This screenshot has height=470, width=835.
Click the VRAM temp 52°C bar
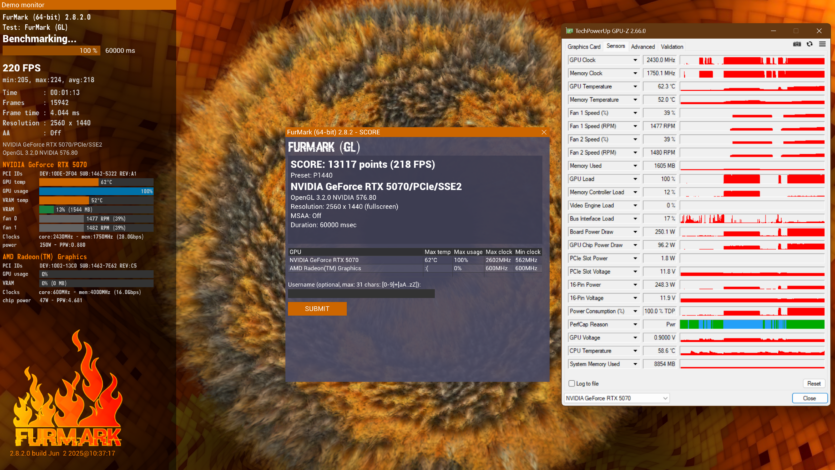[96, 200]
